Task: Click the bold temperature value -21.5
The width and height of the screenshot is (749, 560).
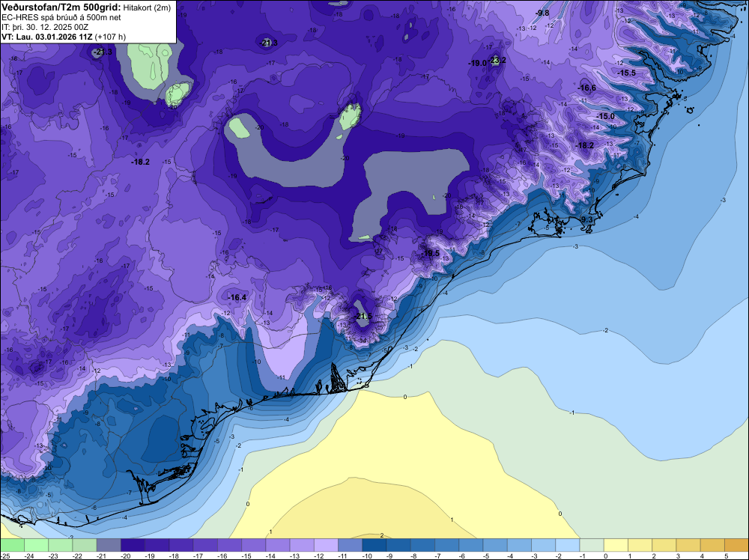Action: (x=363, y=317)
